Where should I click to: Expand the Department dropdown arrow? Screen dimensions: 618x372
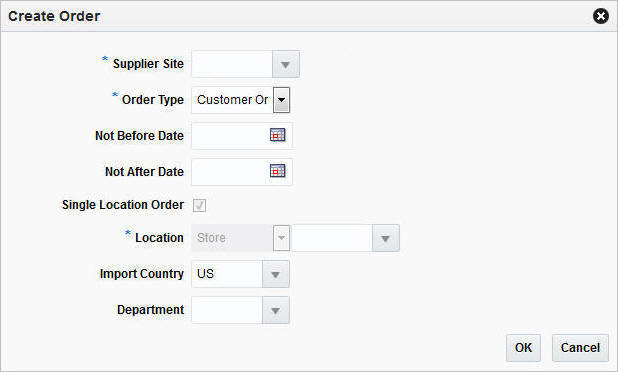click(x=275, y=310)
